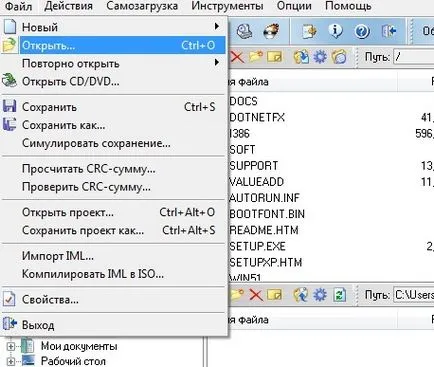Select Проверить CRC-сумму... entry
Viewport: 434px width, 367px height.
[114, 187]
